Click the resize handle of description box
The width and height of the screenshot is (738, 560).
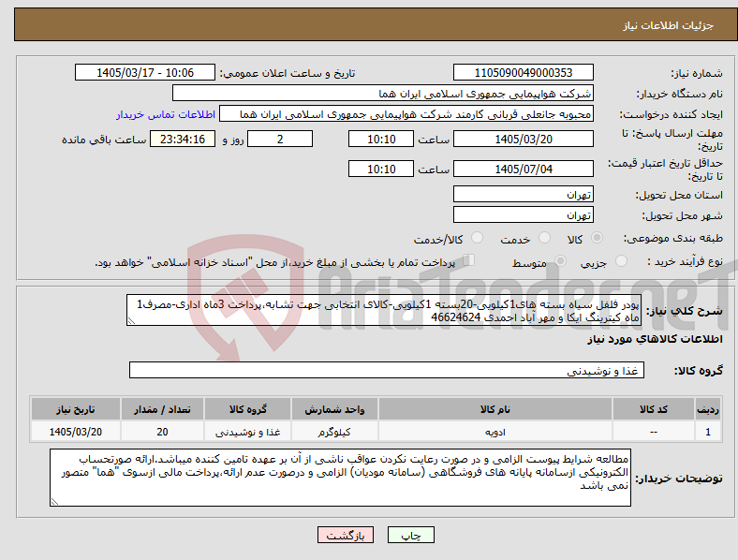131,321
